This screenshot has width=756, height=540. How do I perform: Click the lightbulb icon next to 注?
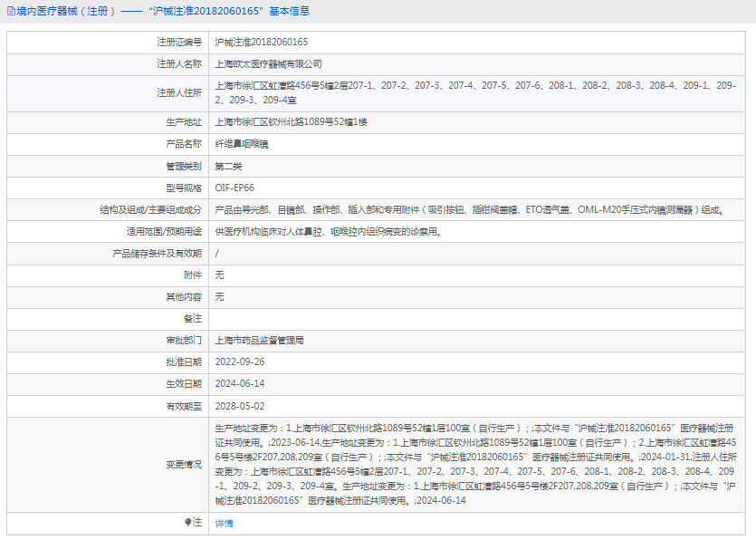point(187,522)
